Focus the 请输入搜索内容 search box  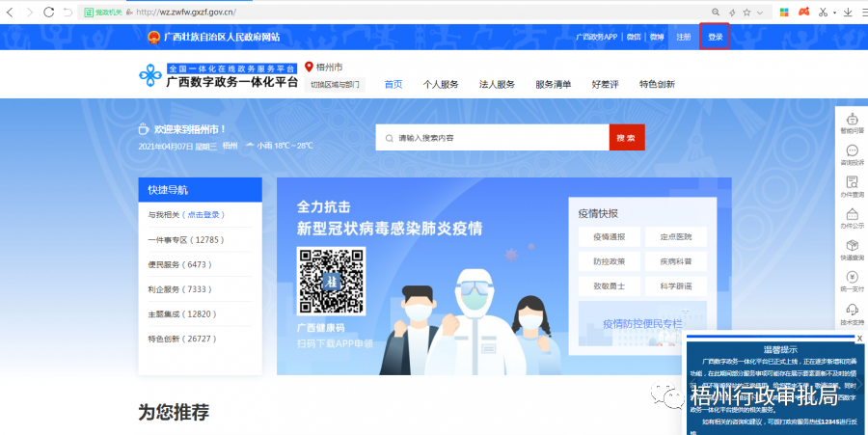tap(492, 137)
